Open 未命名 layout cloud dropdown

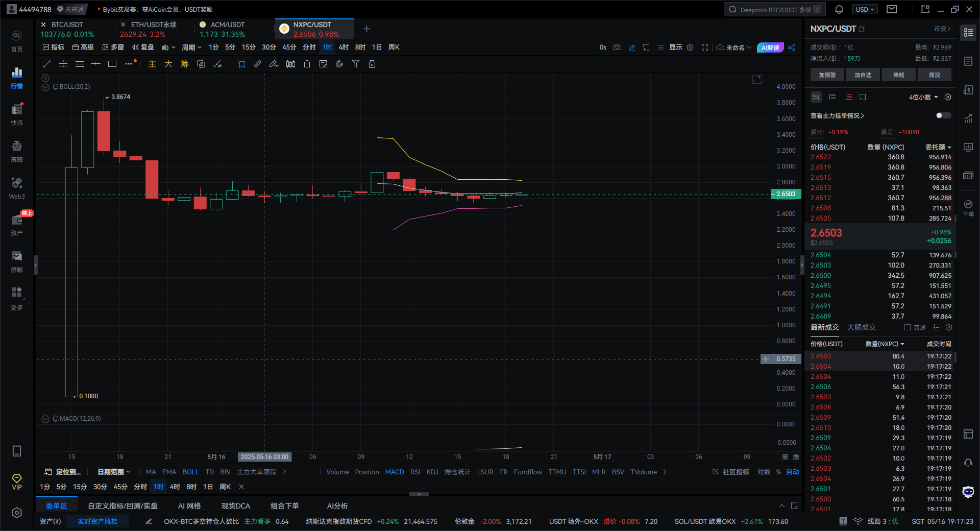coord(734,47)
